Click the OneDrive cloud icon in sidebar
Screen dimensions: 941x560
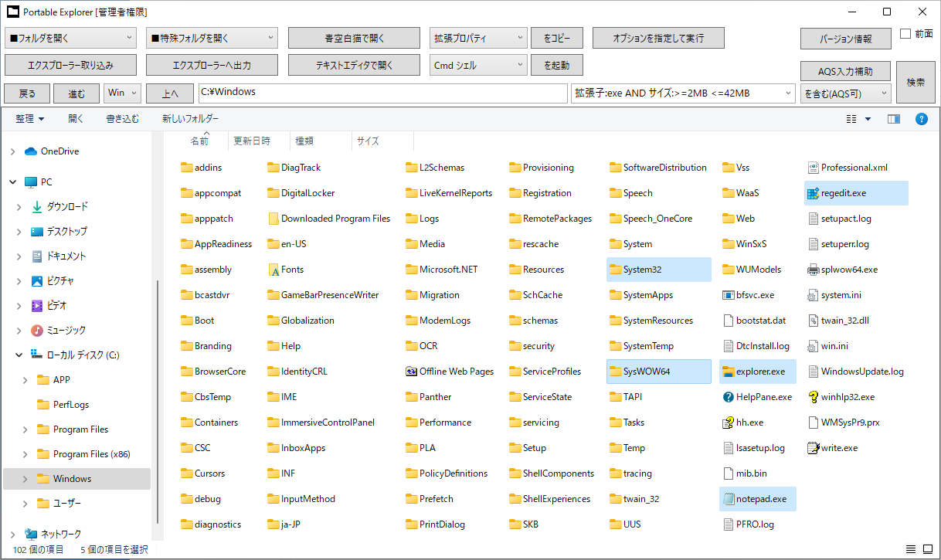click(31, 151)
